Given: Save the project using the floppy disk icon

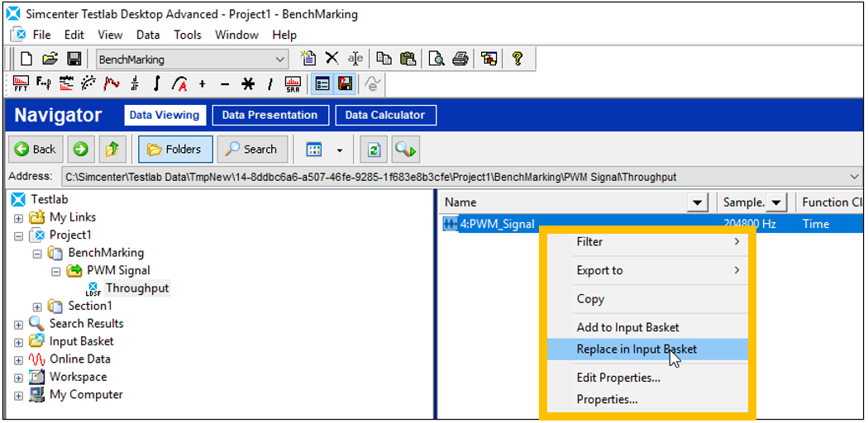Looking at the screenshot, I should tap(74, 59).
